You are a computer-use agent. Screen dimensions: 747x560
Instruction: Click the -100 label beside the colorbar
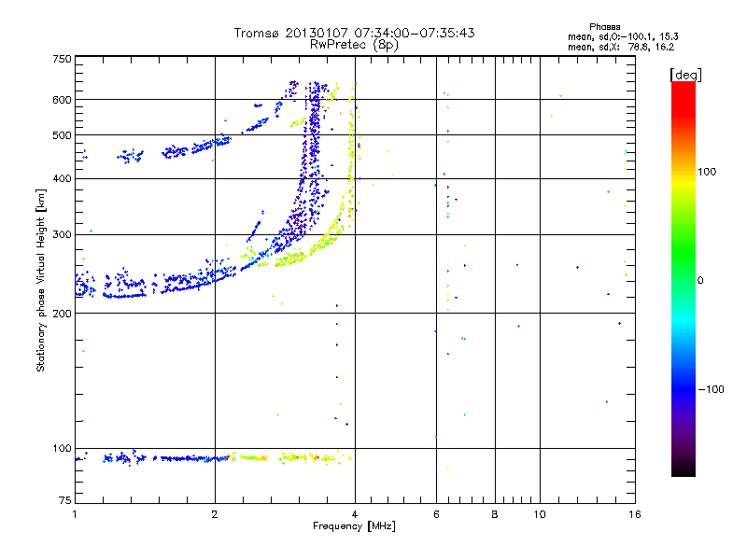[711, 389]
